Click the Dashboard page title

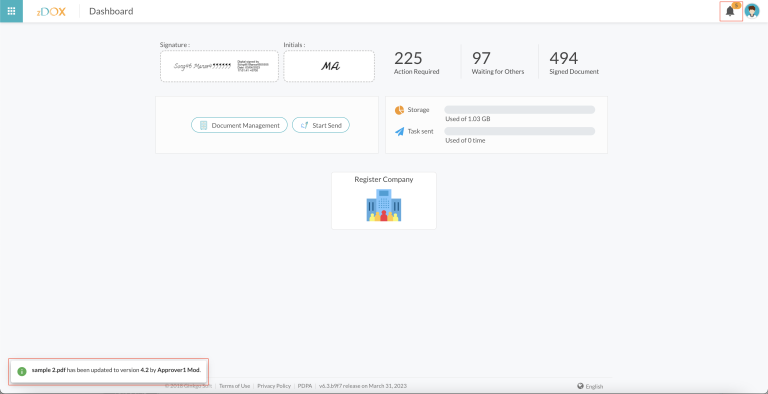[111, 11]
